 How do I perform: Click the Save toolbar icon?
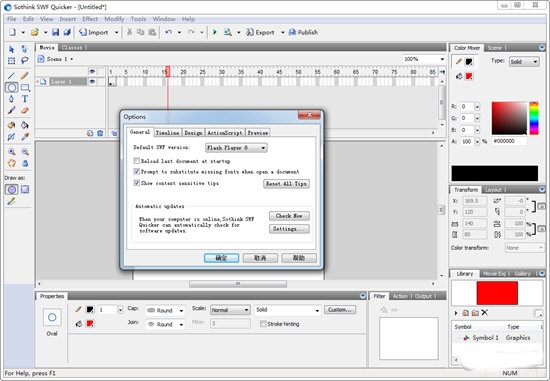pos(55,32)
